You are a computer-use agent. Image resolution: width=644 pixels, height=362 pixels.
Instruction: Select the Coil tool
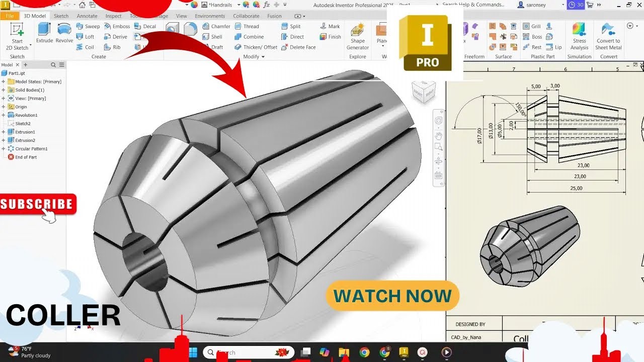click(86, 47)
